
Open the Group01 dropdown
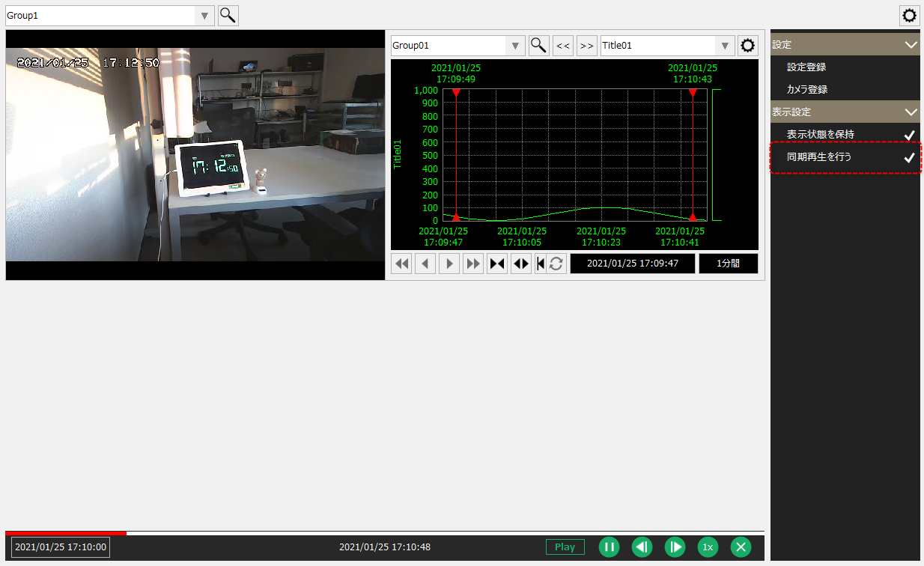[515, 45]
